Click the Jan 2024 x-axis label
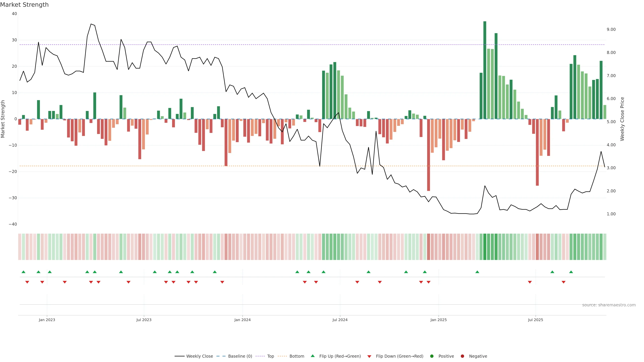 (242, 320)
